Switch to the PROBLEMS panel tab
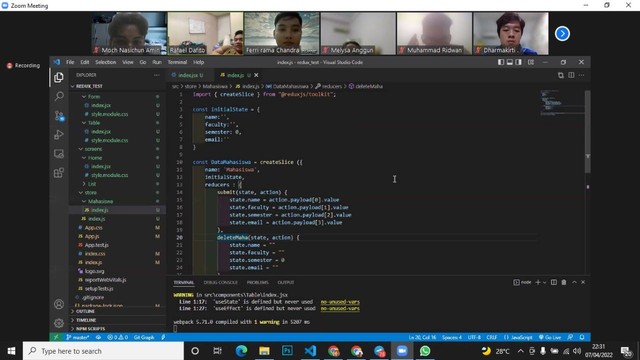Image resolution: width=640 pixels, height=360 pixels. [258, 282]
